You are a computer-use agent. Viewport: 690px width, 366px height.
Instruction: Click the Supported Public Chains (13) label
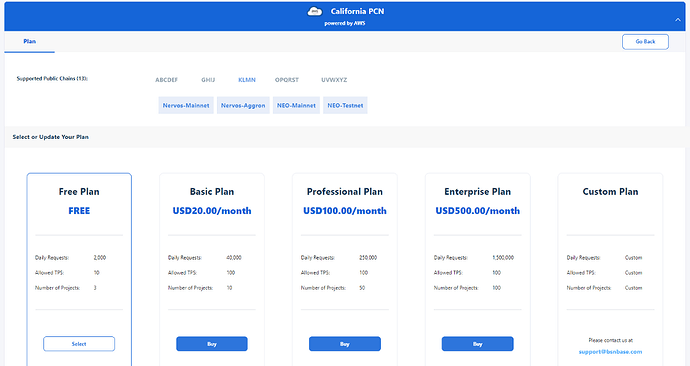[x=52, y=79]
